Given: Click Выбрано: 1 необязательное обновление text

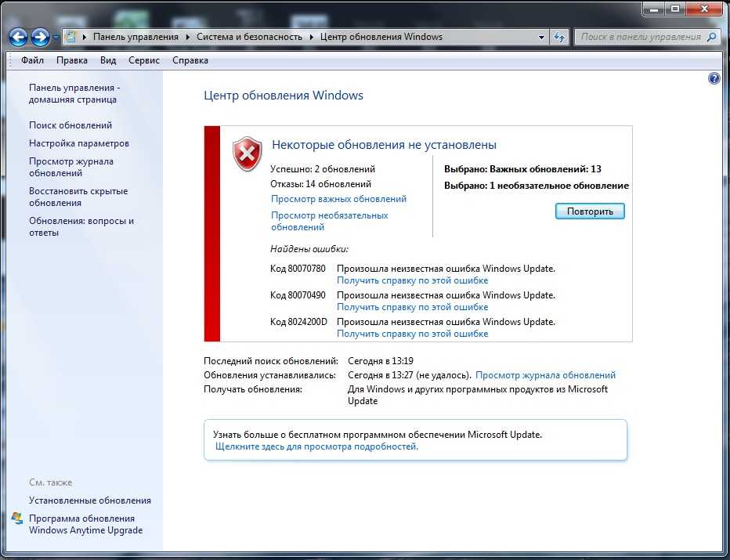Looking at the screenshot, I should coord(537,186).
